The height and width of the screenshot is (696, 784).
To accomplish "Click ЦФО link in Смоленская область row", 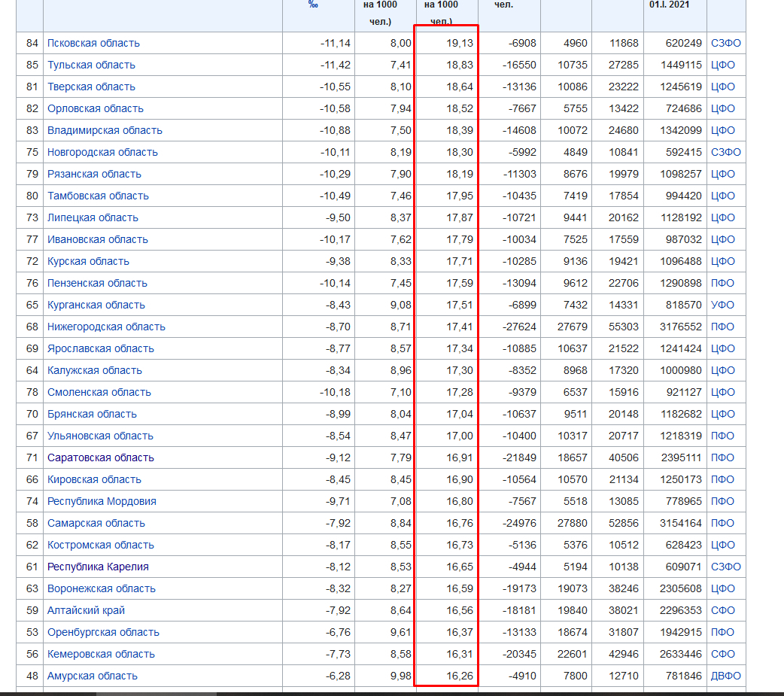I will click(x=723, y=392).
